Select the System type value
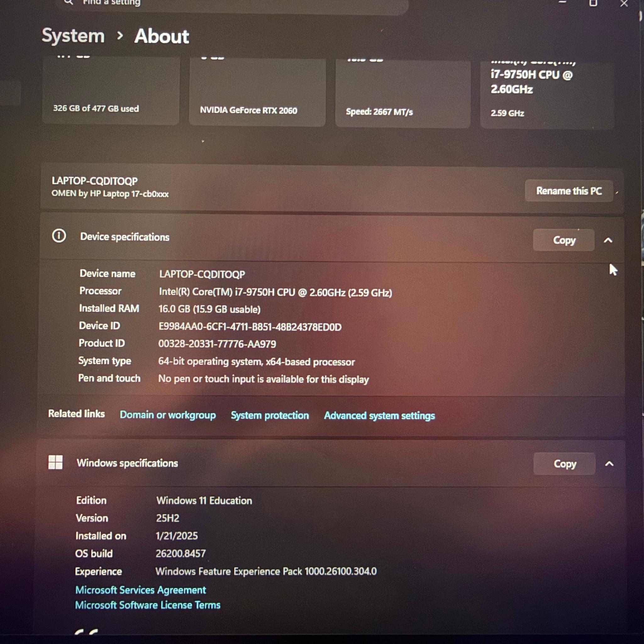Image resolution: width=644 pixels, height=644 pixels. [256, 362]
